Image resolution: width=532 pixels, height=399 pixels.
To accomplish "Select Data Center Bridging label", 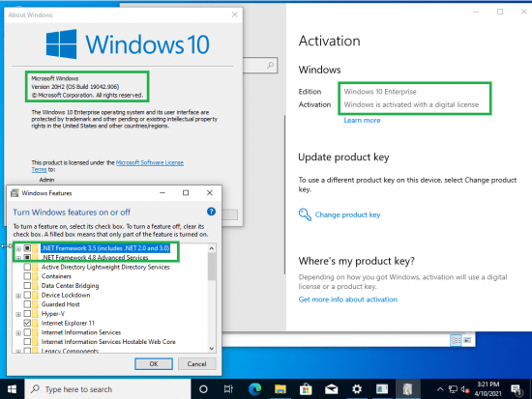I will 71,285.
